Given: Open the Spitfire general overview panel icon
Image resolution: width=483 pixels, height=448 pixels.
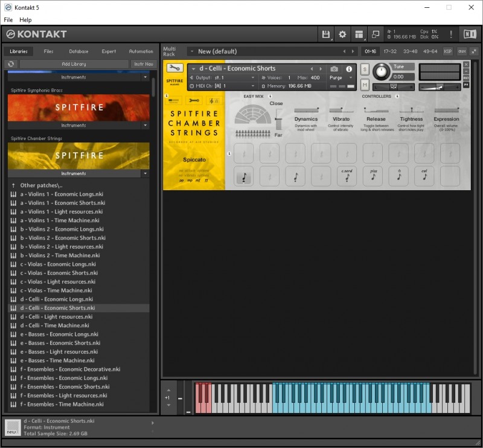Looking at the screenshot, I should [174, 101].
